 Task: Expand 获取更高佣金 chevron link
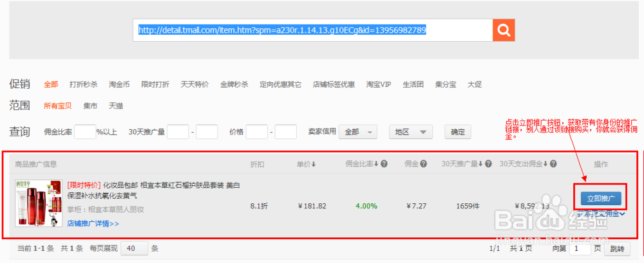pos(601,213)
